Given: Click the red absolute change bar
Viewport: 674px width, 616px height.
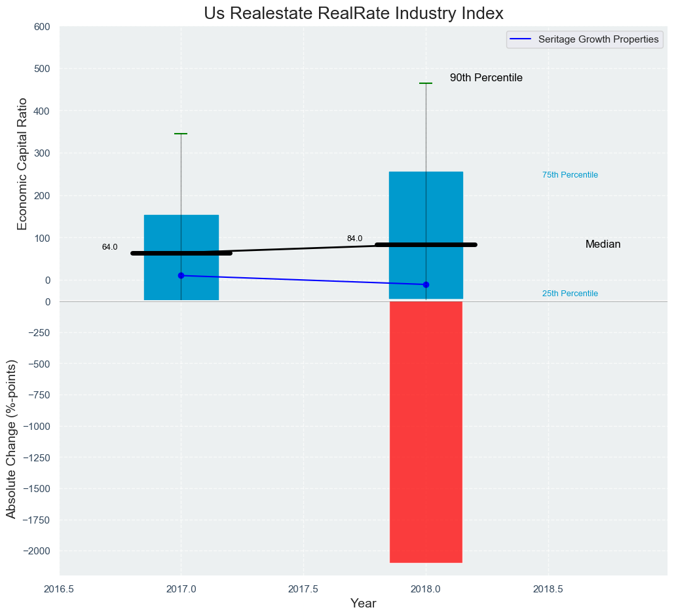Looking at the screenshot, I should coord(426,433).
